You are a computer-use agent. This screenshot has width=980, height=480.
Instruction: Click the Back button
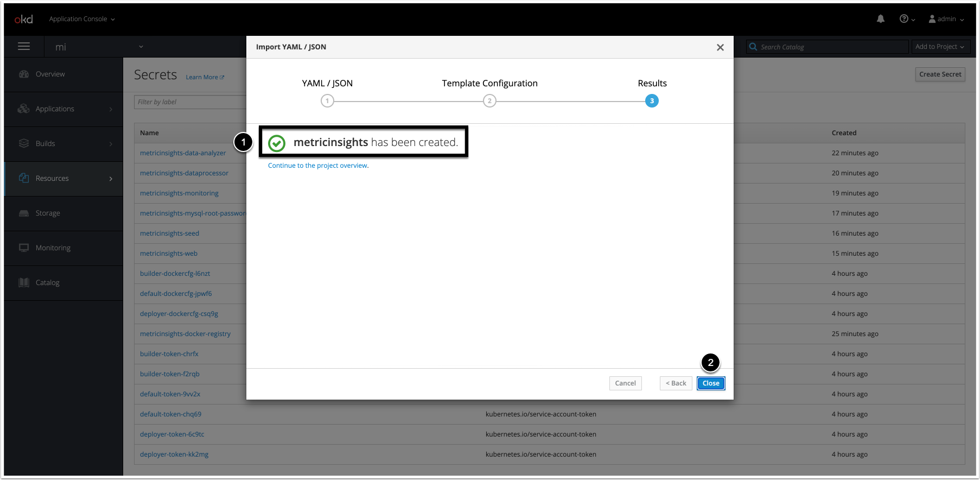pos(676,383)
